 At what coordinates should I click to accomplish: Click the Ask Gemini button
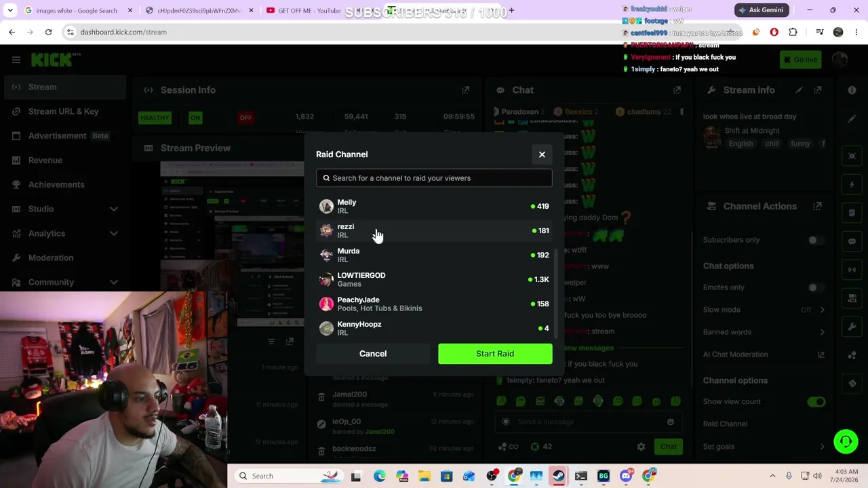pos(762,10)
